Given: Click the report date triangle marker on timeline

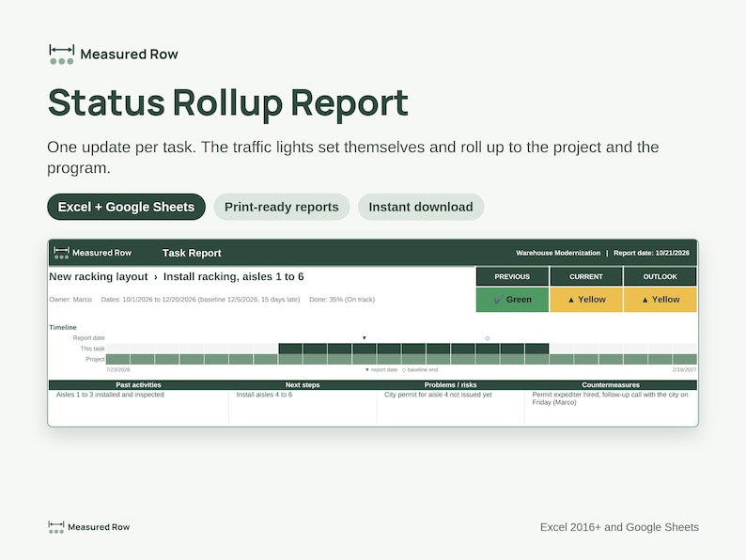Looking at the screenshot, I should pos(365,338).
